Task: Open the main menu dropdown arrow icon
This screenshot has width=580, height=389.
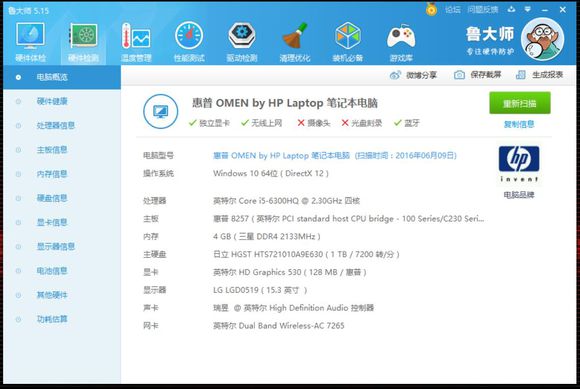Action: pyautogui.click(x=528, y=9)
